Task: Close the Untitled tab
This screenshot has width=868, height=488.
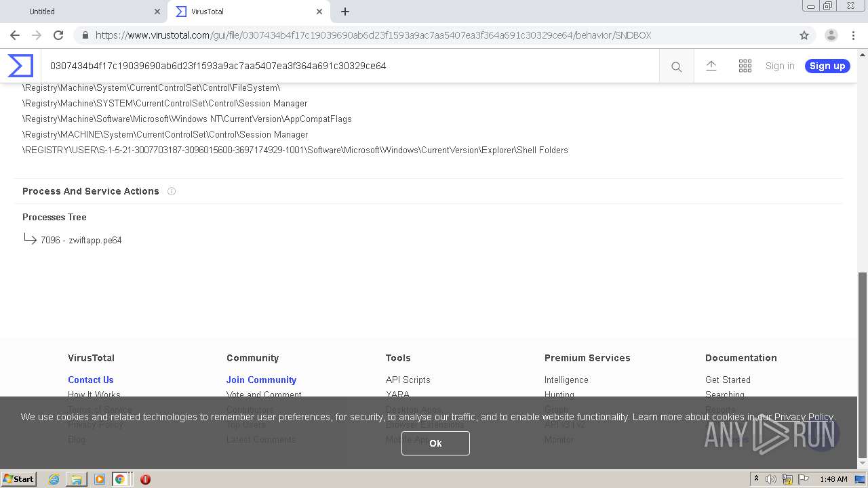Action: click(157, 12)
